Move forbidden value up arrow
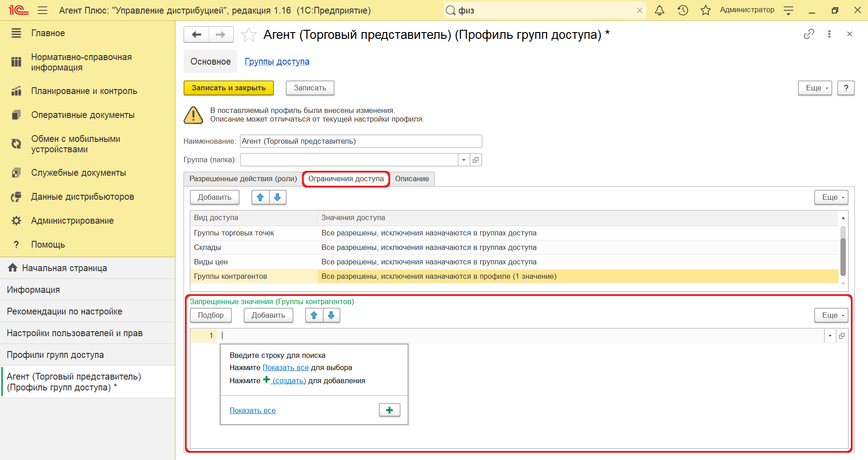This screenshot has width=868, height=460. 314,315
